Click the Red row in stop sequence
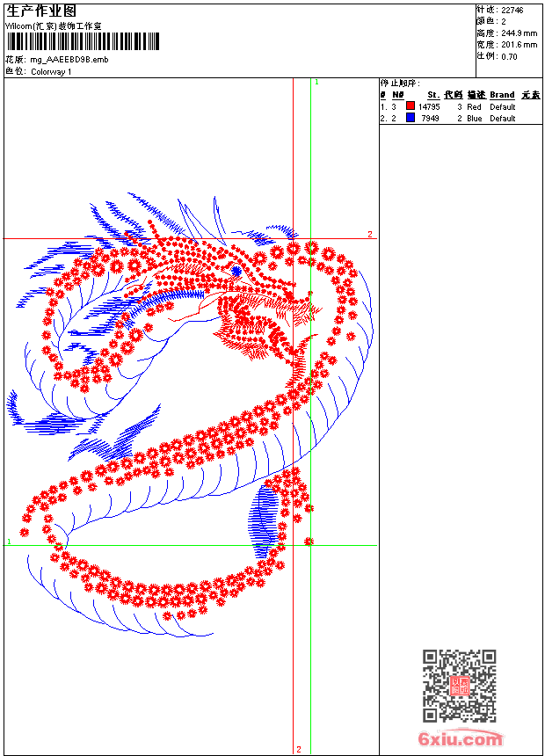 tap(460, 106)
